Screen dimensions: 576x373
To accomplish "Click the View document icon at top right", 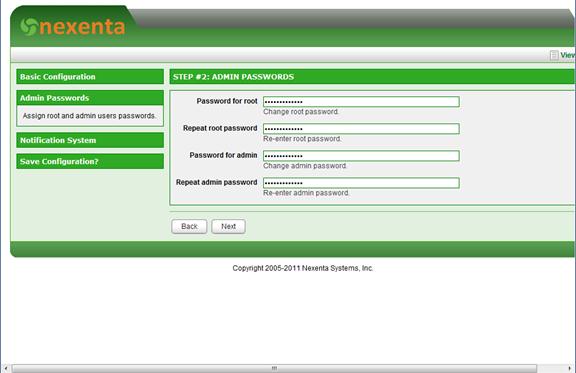I will tap(554, 55).
